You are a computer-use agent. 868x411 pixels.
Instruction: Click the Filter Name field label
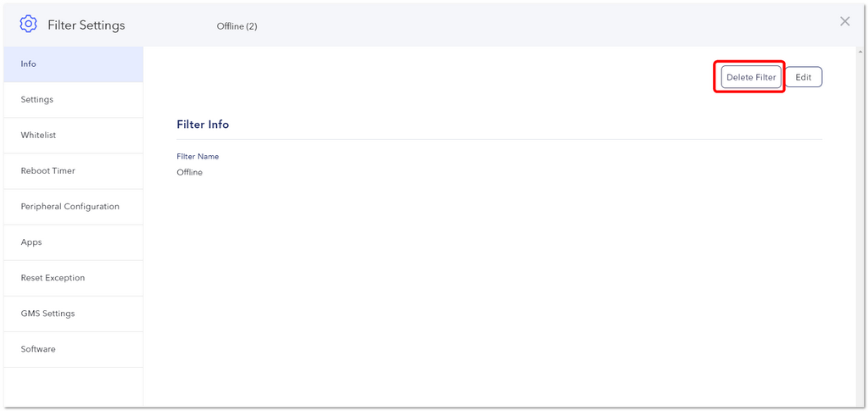click(x=198, y=157)
